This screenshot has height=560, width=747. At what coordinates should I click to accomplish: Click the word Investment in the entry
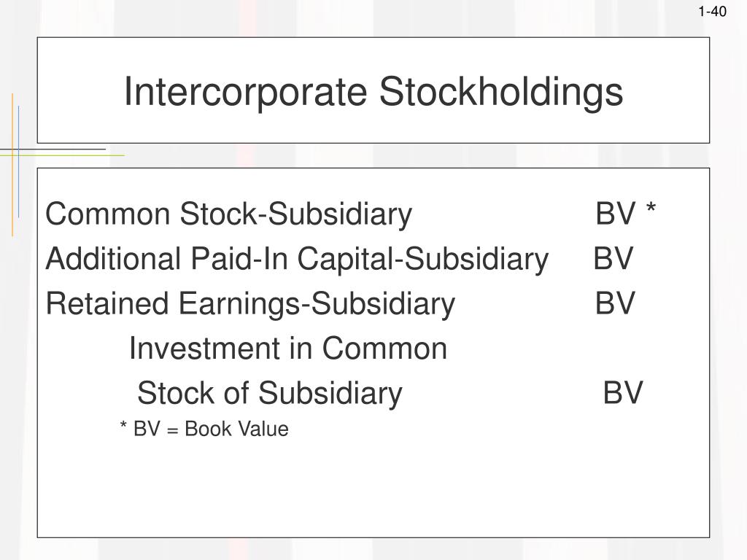[205, 348]
